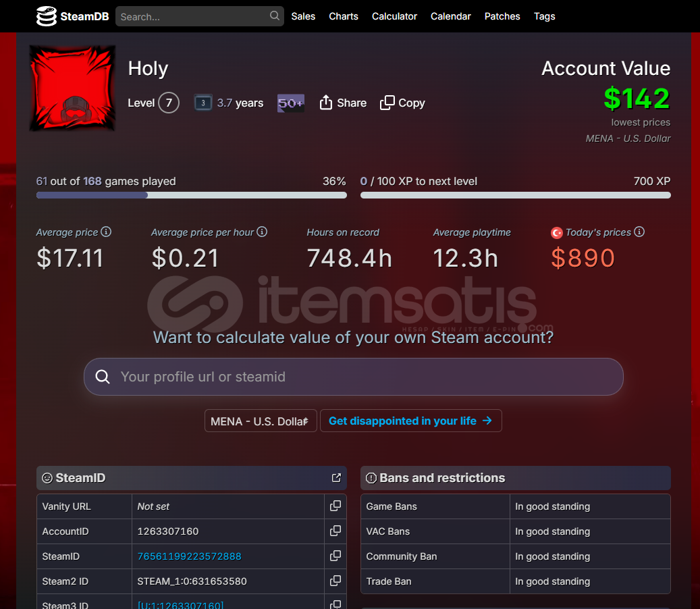Click the $890 today's prices value
The height and width of the screenshot is (609, 700).
pos(583,258)
